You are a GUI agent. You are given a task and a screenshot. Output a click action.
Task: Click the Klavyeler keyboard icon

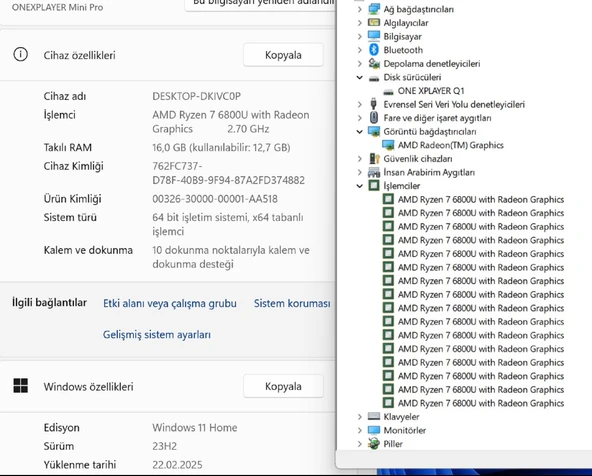click(x=374, y=416)
